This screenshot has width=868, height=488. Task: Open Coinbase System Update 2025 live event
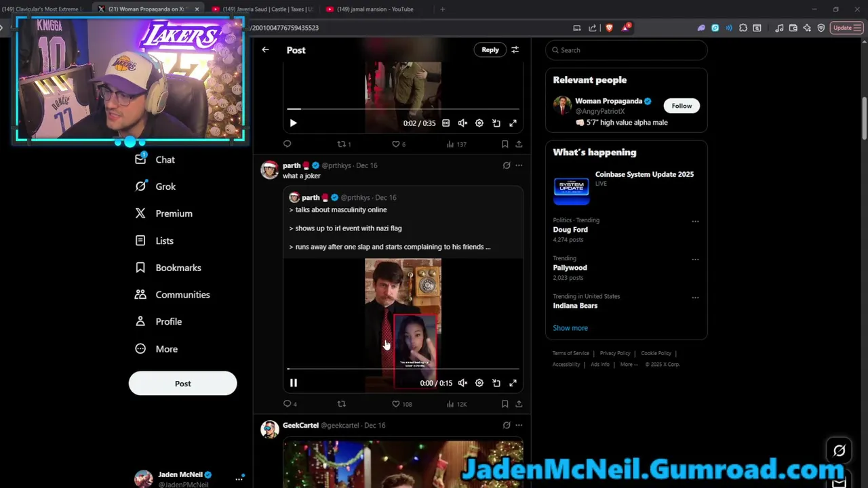625,188
